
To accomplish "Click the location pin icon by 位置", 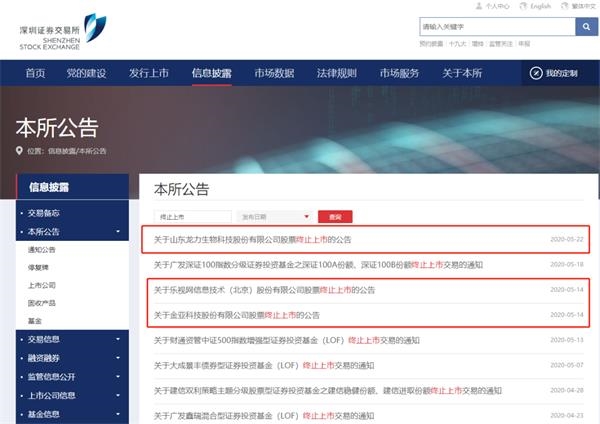I will tap(19, 150).
